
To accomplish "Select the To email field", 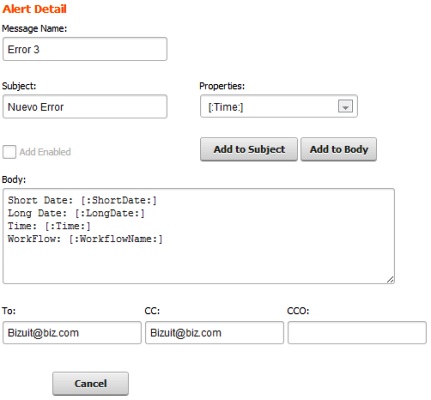I will point(72,333).
